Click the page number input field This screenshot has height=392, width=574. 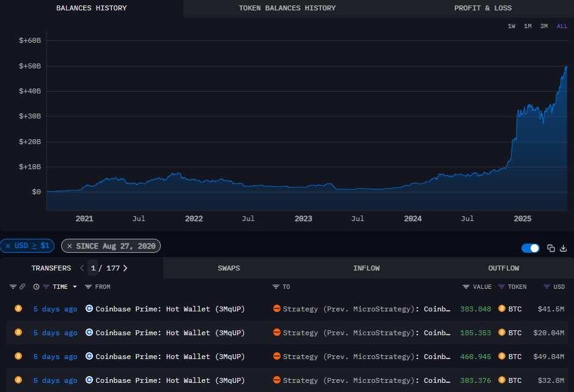[x=93, y=268]
